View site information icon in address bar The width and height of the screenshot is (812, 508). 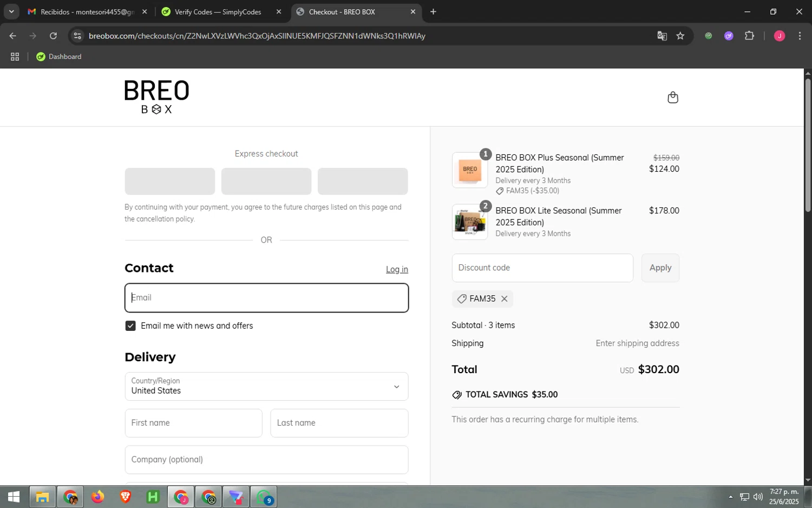click(x=77, y=36)
